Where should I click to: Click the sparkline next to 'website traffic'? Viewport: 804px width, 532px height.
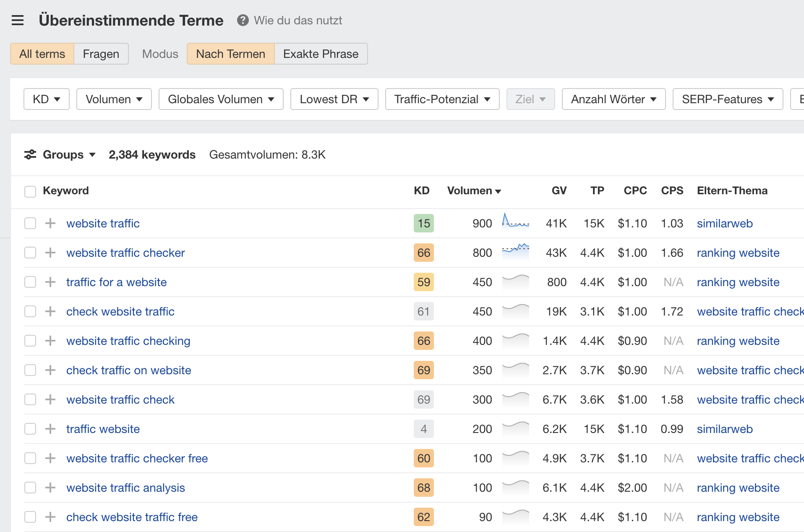click(516, 223)
